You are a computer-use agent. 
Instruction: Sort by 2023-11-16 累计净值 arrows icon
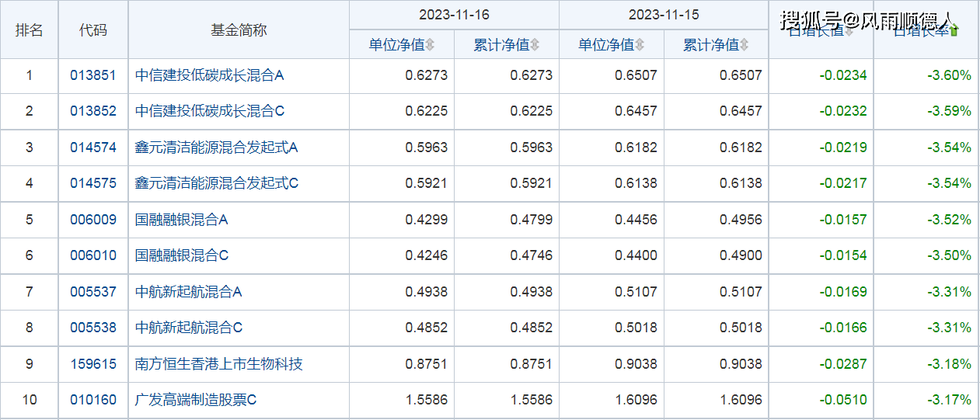coord(535,45)
